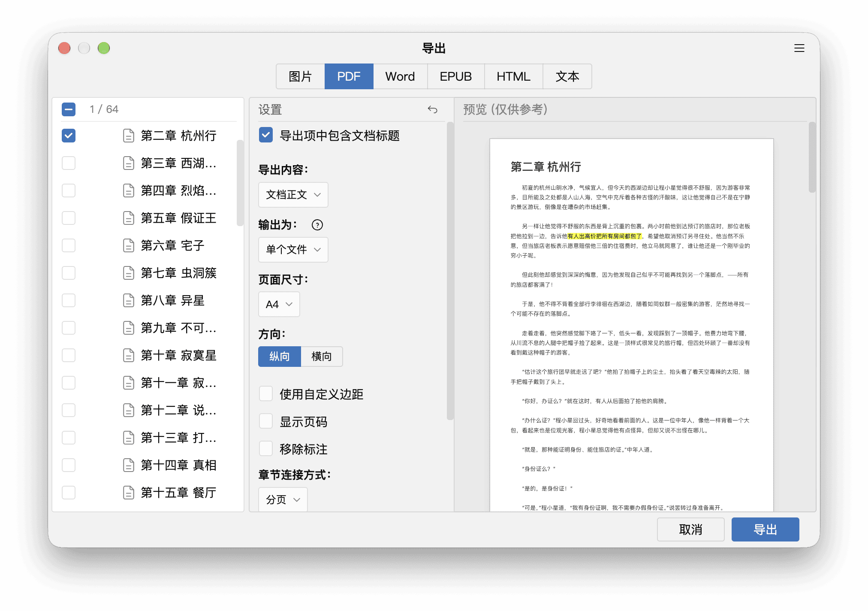The width and height of the screenshot is (868, 611).
Task: Select the 第七章 虫洞簇 list row
Action: [x=148, y=273]
